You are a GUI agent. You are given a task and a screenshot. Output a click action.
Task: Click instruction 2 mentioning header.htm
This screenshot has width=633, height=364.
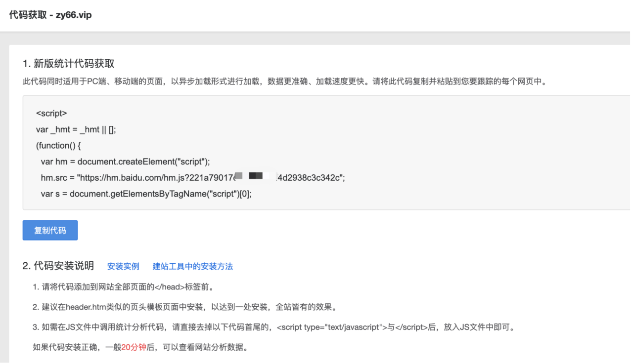coord(185,307)
